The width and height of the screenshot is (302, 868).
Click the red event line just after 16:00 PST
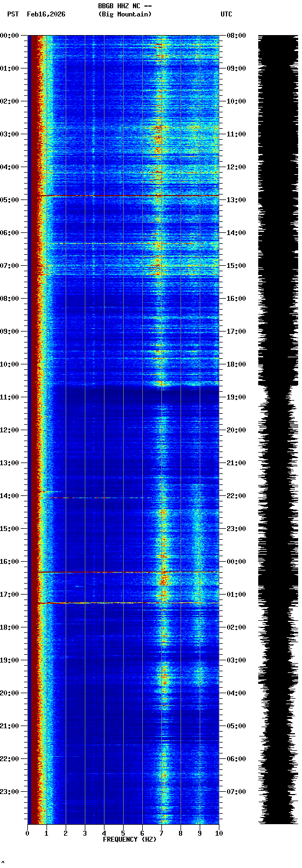(129, 572)
